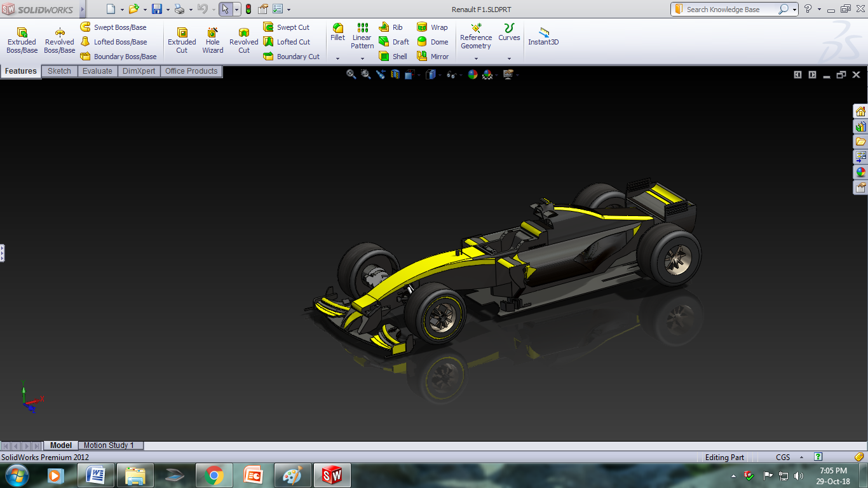Switch to Motion Study 1 tab
868x488 pixels.
pyautogui.click(x=109, y=445)
